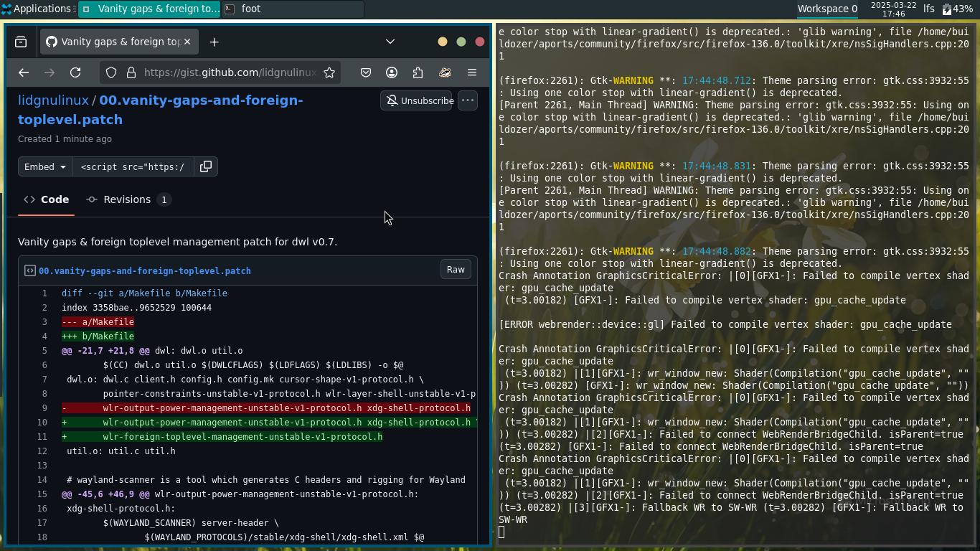Click the 'util.o: util.c util.h' line
This screenshot has width=980, height=551.
pos(121,451)
